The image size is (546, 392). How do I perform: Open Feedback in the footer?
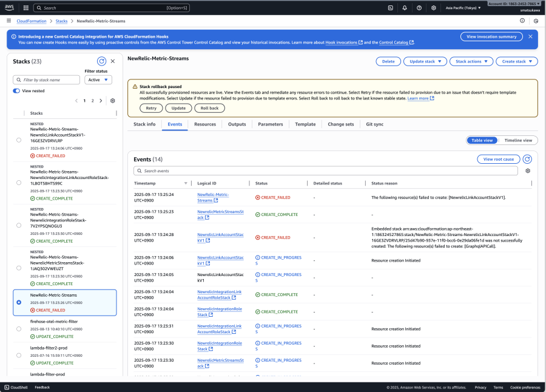click(42, 387)
